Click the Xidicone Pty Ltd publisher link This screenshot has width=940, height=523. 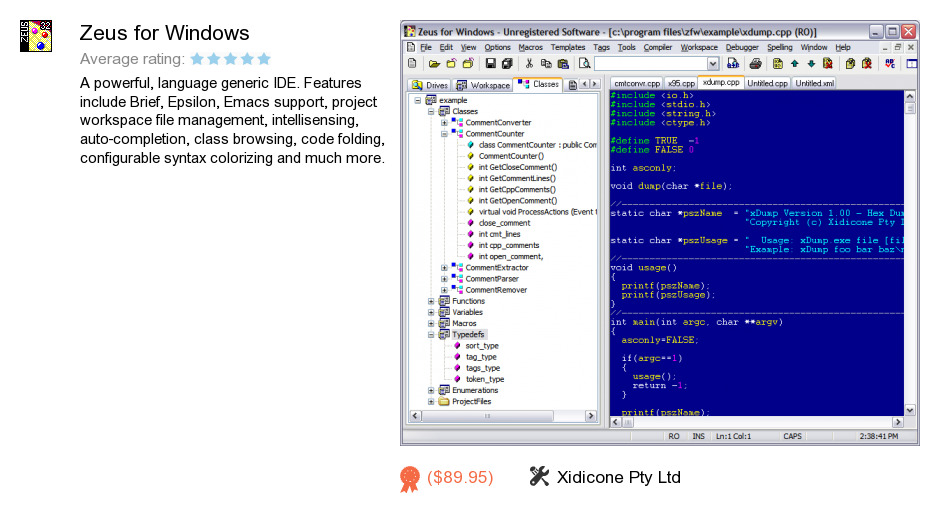click(x=619, y=477)
